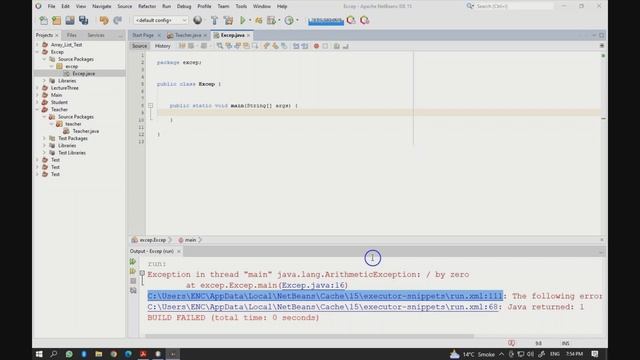The width and height of the screenshot is (640, 360).
Task: Toggle the Source view button
Action: coord(139,46)
